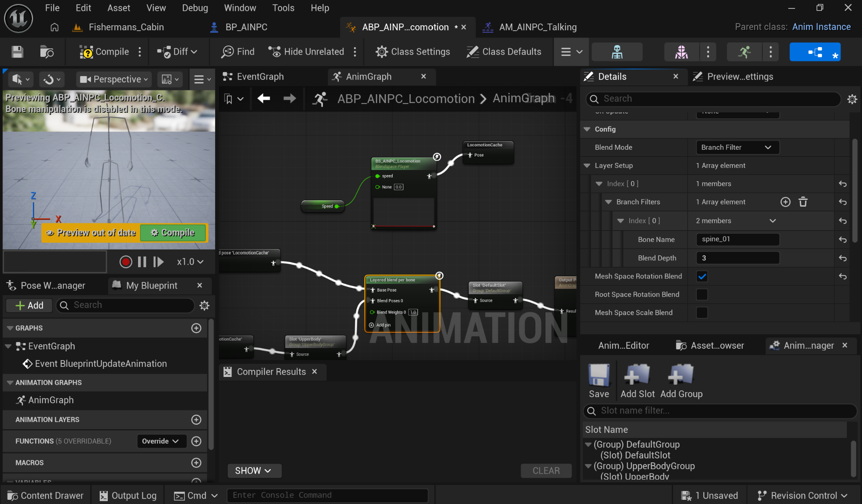Open Class Defaults

click(504, 52)
